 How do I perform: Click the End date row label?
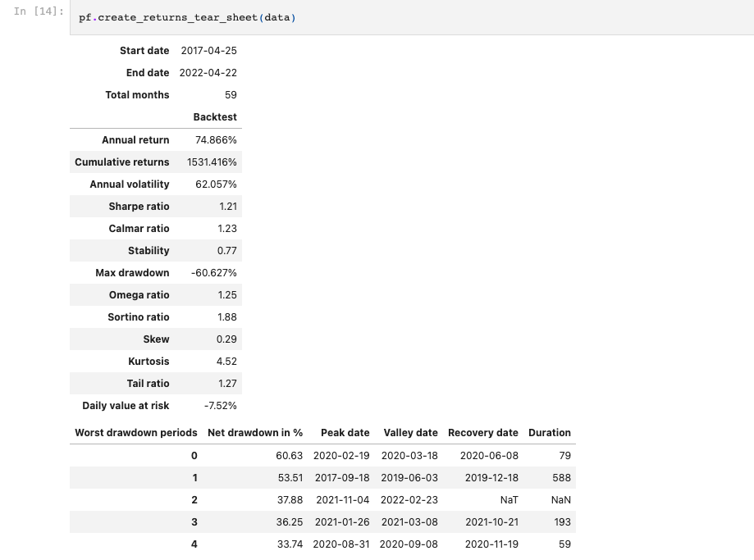[x=148, y=73]
